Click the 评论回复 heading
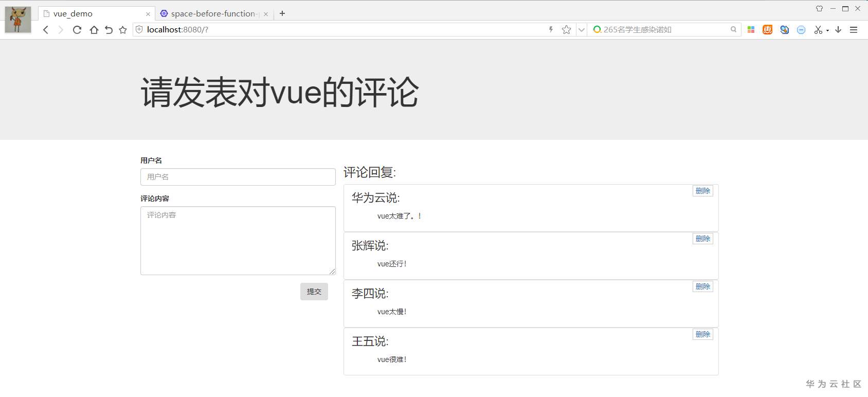The width and height of the screenshot is (868, 397). click(x=370, y=172)
